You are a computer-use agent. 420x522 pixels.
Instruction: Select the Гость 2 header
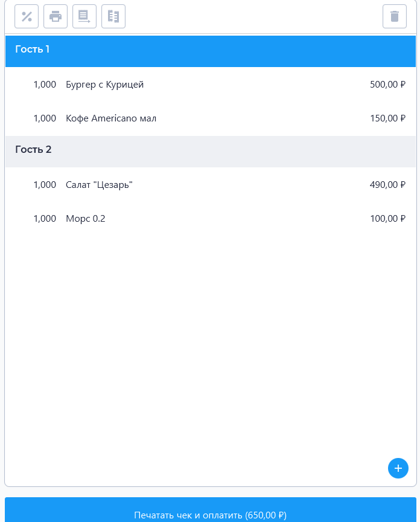[x=211, y=152]
